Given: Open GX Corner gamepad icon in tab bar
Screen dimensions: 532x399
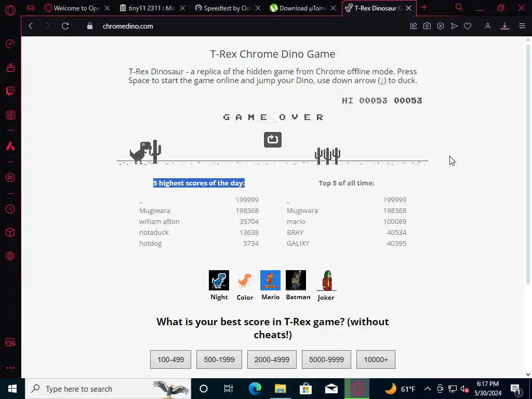Looking at the screenshot, I should [x=31, y=8].
